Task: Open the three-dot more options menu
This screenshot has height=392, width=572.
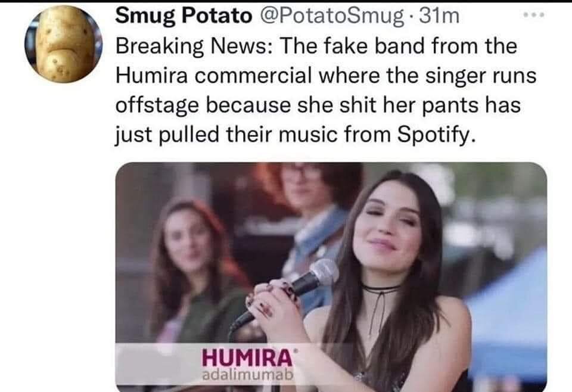Action: [x=534, y=15]
